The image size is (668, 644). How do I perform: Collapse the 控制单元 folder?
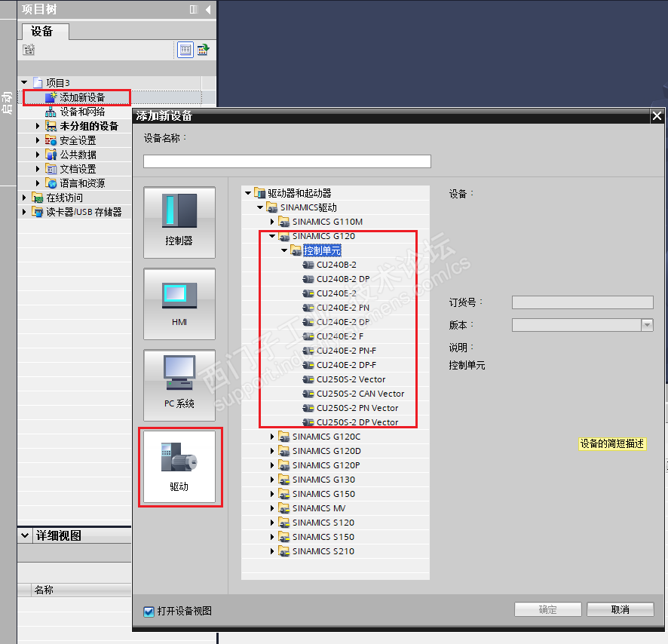[x=284, y=250]
